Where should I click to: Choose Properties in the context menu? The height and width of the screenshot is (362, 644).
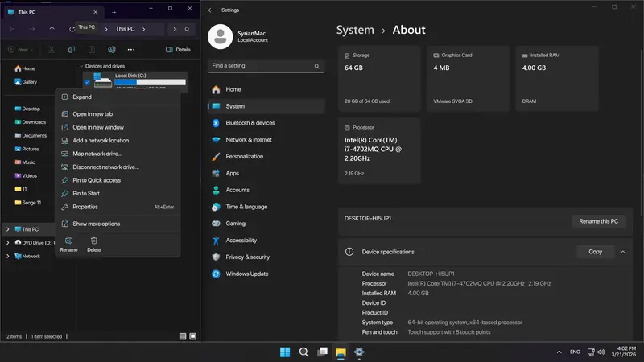(118, 207)
